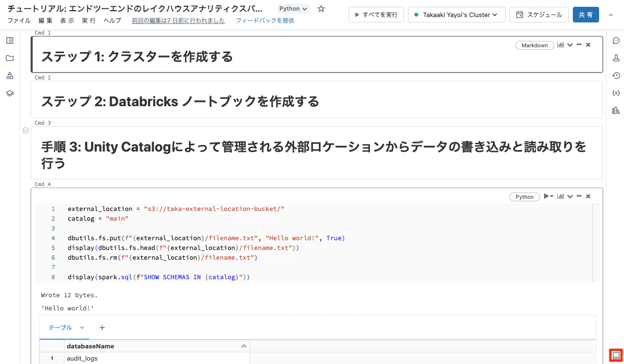Open the ファイル menu

(x=19, y=20)
